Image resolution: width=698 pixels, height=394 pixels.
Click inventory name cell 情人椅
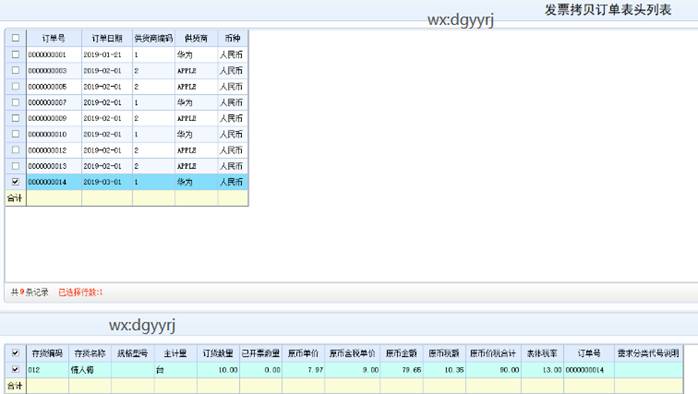(90, 370)
